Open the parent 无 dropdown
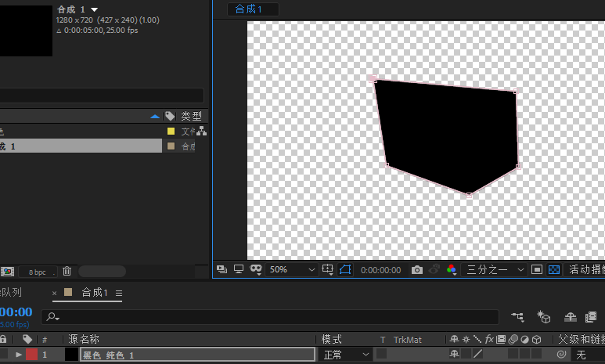Screen dimensions: 605x364 click(x=589, y=355)
